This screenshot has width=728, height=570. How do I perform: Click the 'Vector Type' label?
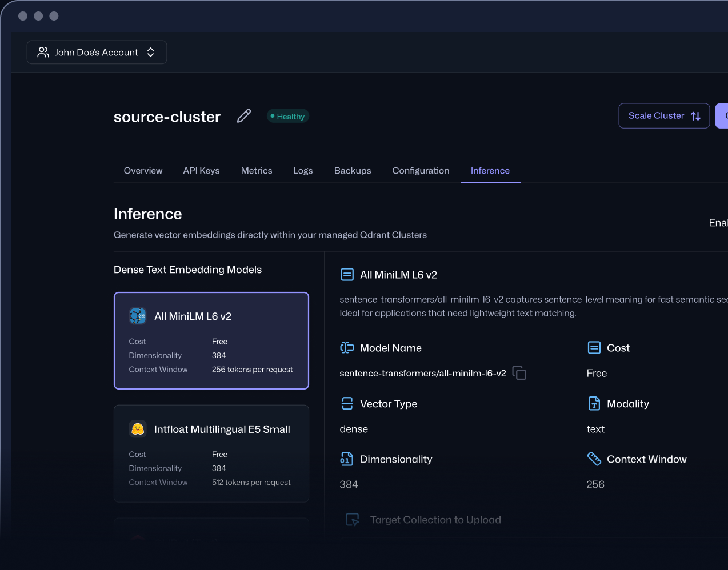[389, 404]
